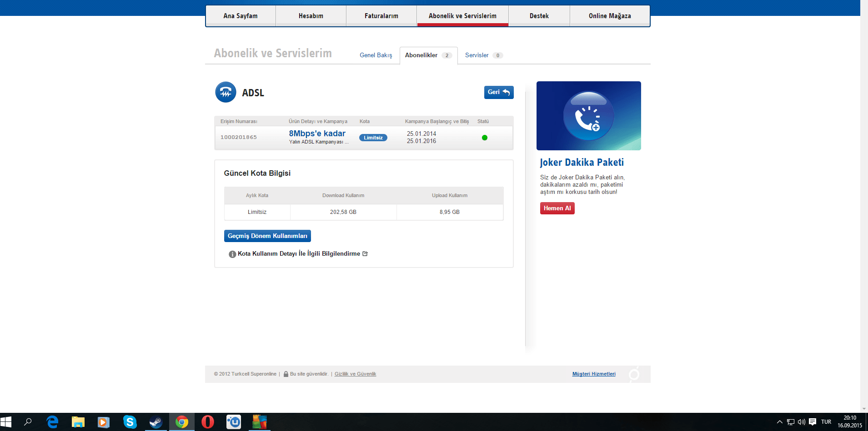Image resolution: width=868 pixels, height=431 pixels.
Task: Click the Güncel Kota Bilgisi heading
Action: pos(257,173)
